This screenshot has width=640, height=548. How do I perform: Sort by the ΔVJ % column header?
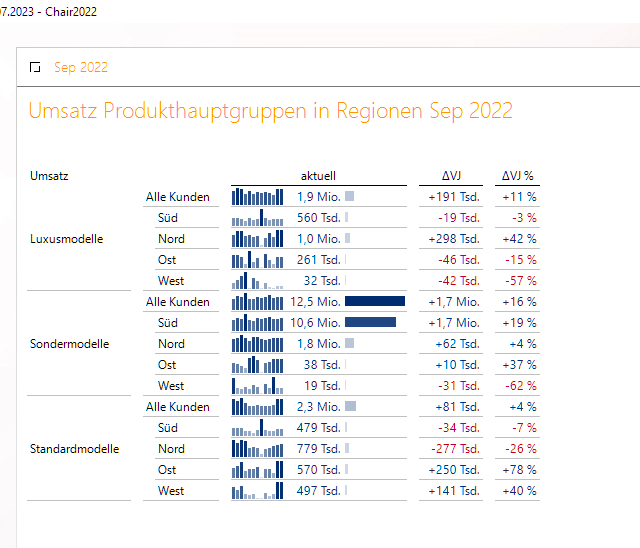pos(517,176)
